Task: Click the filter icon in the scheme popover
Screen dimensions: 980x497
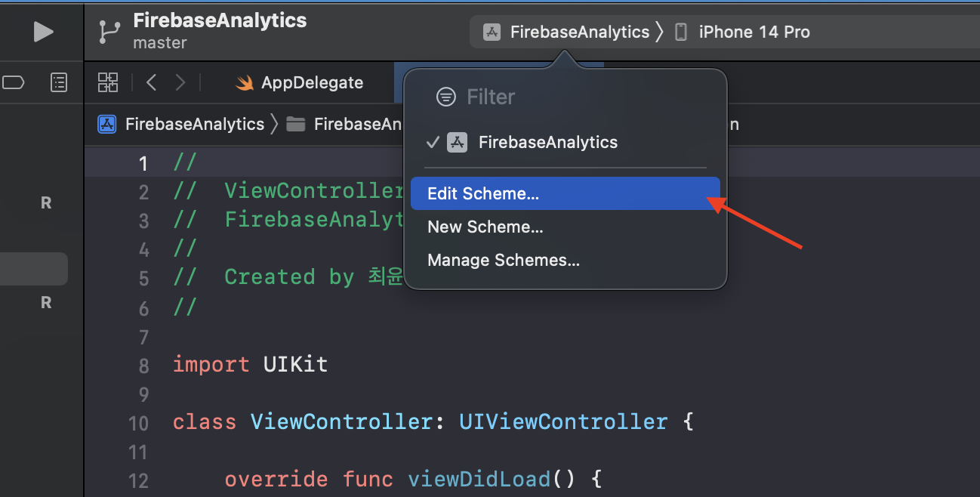Action: tap(445, 97)
